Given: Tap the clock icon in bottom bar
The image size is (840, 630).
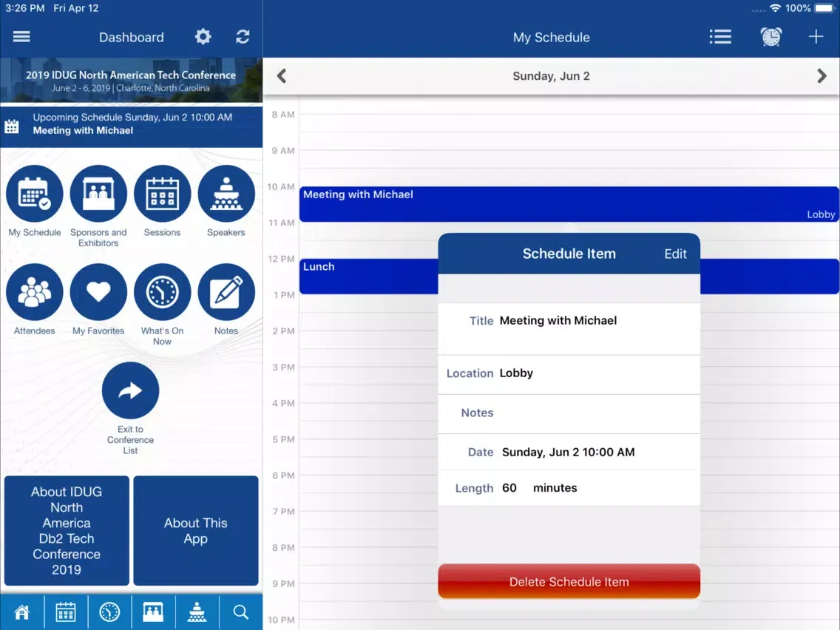Looking at the screenshot, I should (109, 612).
